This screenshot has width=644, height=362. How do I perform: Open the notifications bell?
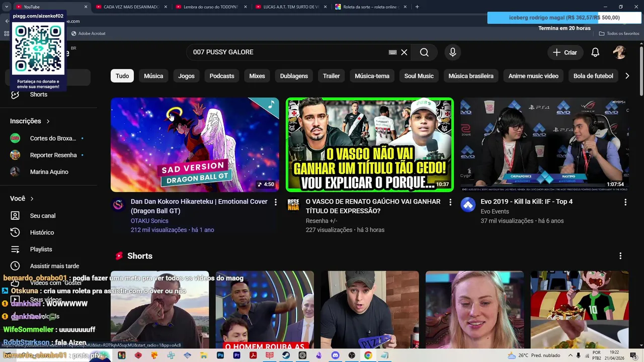[595, 52]
